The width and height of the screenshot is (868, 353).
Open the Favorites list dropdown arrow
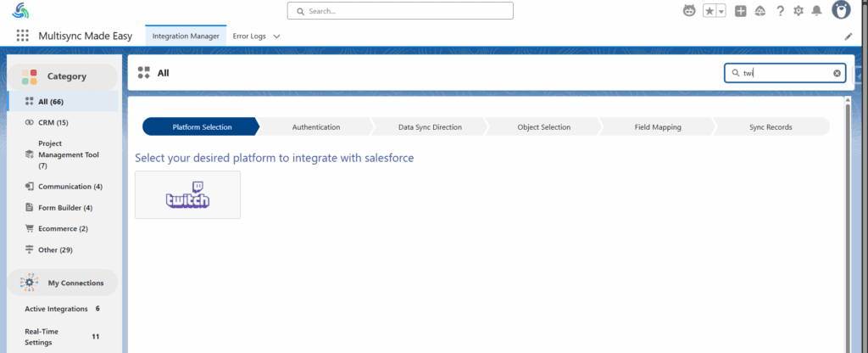click(721, 11)
